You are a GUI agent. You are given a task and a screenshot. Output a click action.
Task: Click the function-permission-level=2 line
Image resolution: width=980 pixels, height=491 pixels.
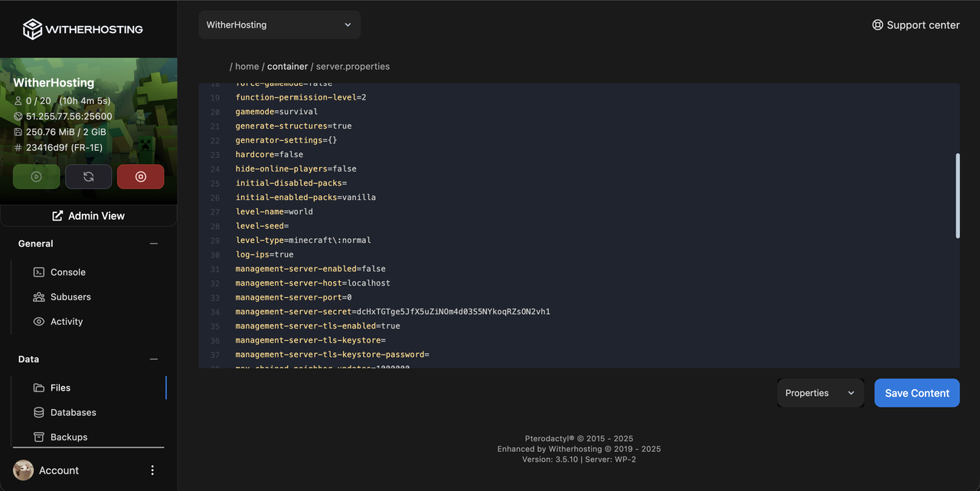coord(301,97)
